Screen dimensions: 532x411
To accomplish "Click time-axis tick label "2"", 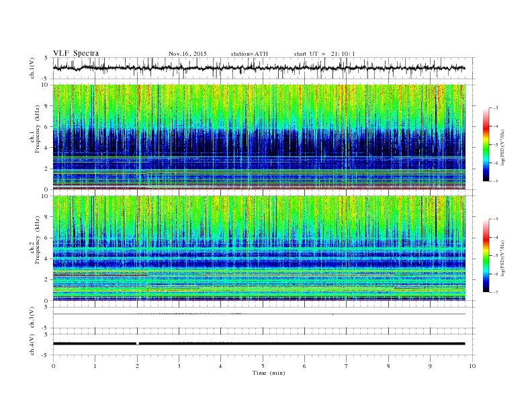I will point(137,366).
